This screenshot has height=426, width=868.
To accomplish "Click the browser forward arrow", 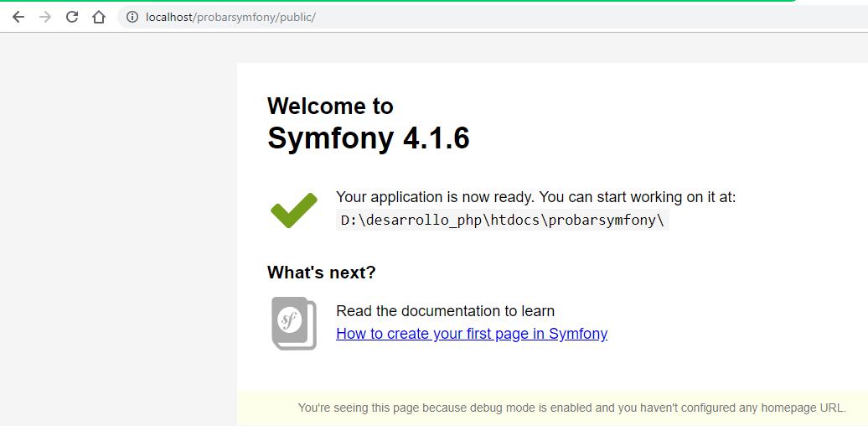I will tap(45, 17).
